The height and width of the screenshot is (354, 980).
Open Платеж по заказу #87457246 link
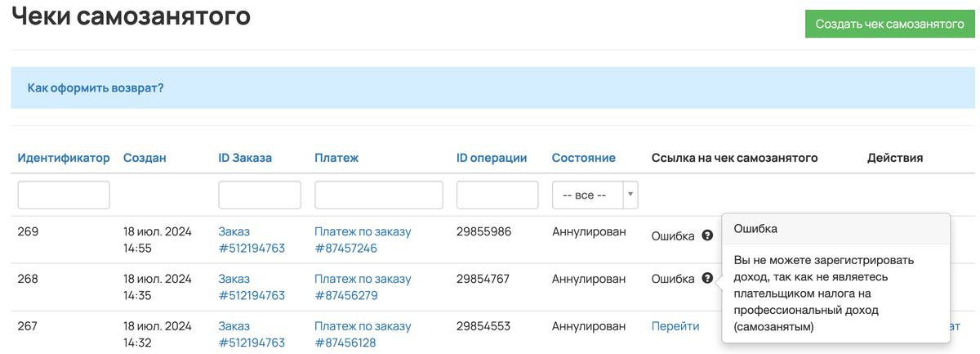(363, 240)
